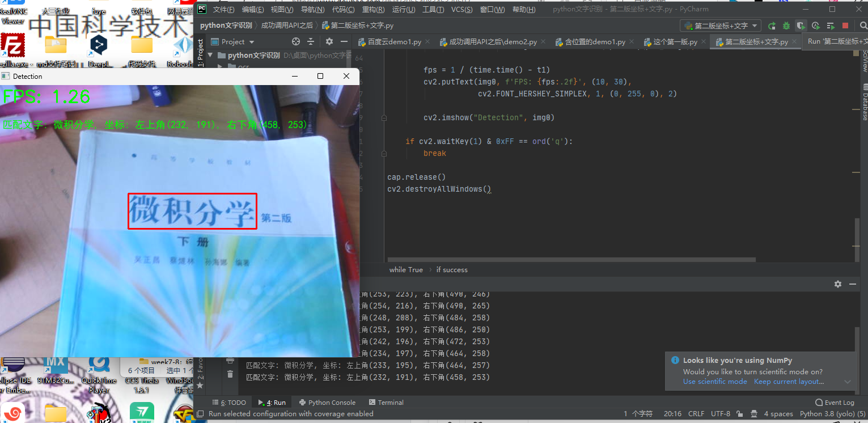Open the 文件(F) menu
This screenshot has width=868, height=423.
pos(224,9)
